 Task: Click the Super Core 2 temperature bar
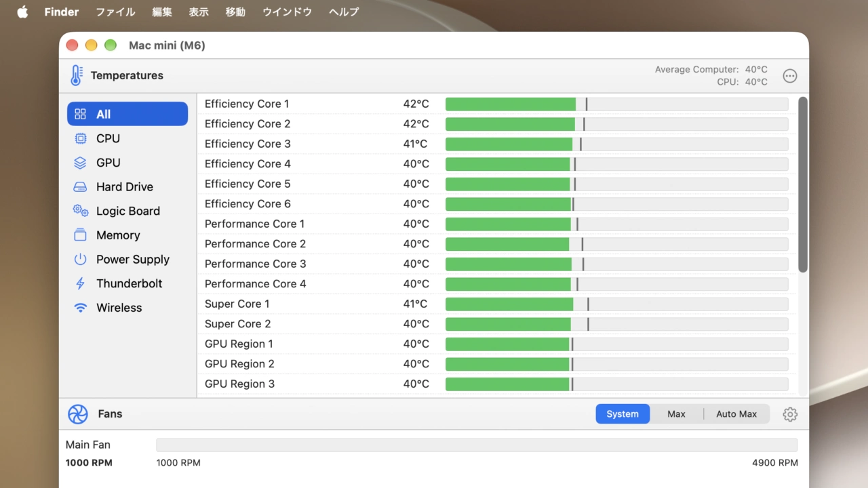(x=617, y=324)
